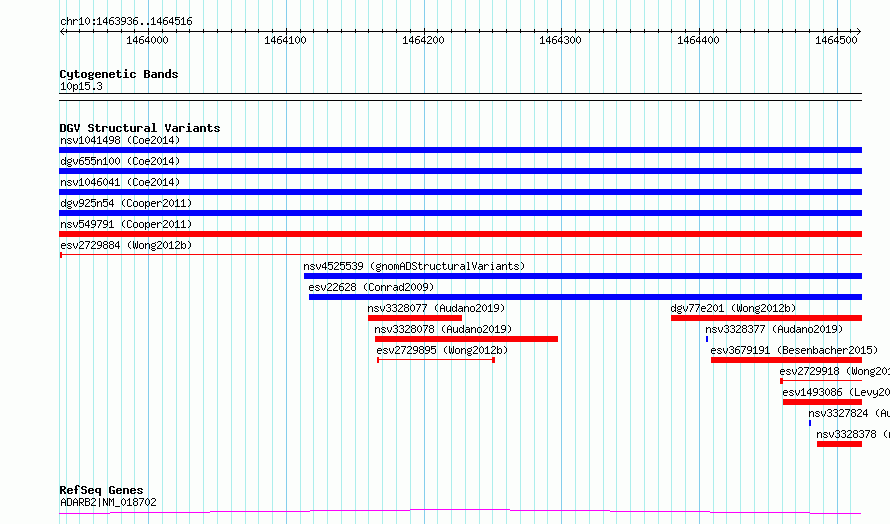Click the small blue mark under nsv3327824
The width and height of the screenshot is (890, 524).
click(810, 423)
